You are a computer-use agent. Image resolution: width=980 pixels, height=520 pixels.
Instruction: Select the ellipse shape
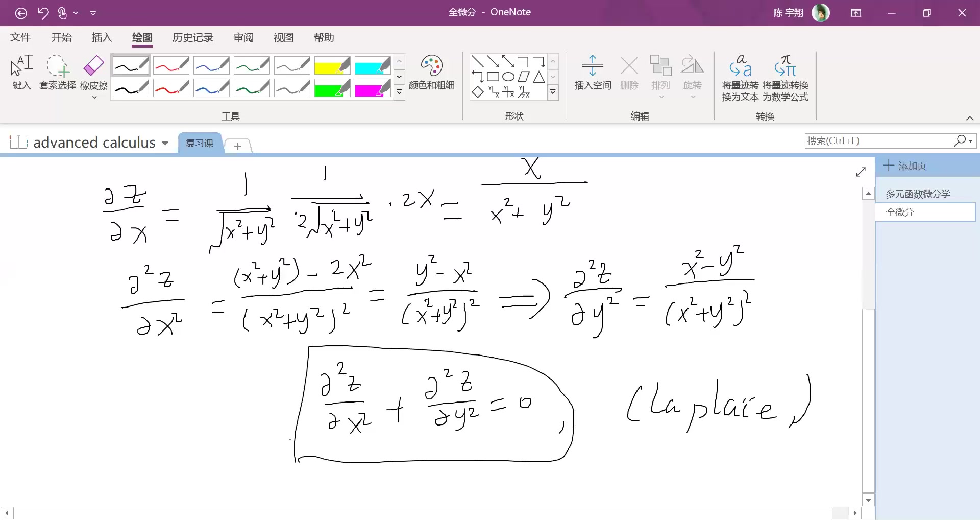508,77
